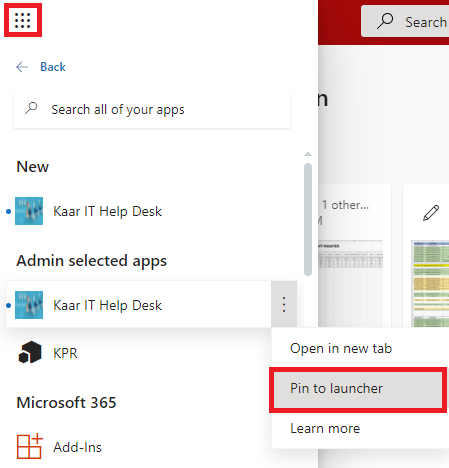Click the '1 other...' text on card
449x468 pixels.
[x=345, y=205]
